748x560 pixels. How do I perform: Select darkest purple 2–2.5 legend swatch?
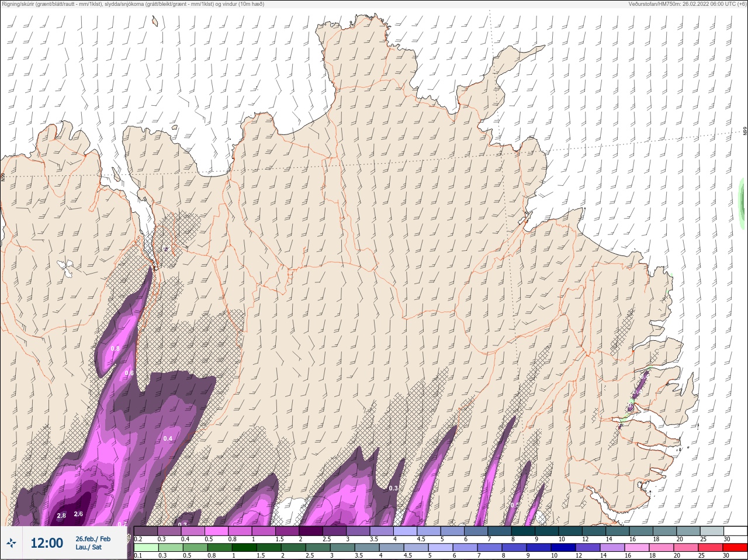311,531
